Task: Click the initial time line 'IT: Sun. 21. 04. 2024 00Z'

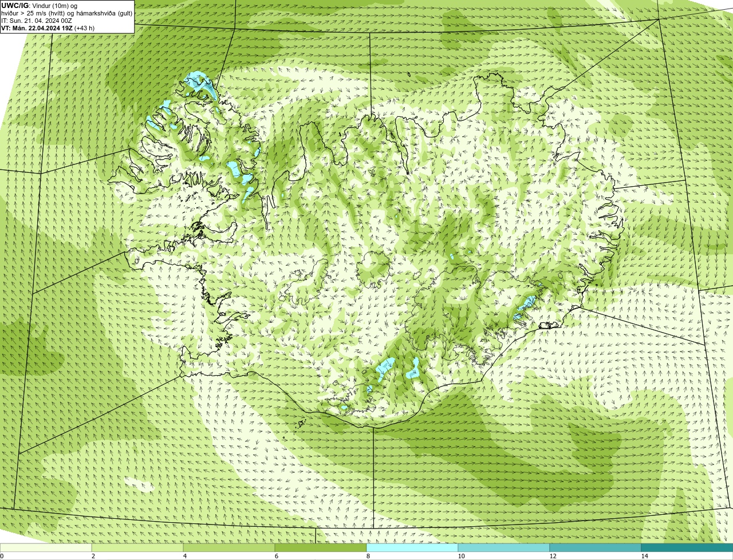Action: pyautogui.click(x=37, y=21)
